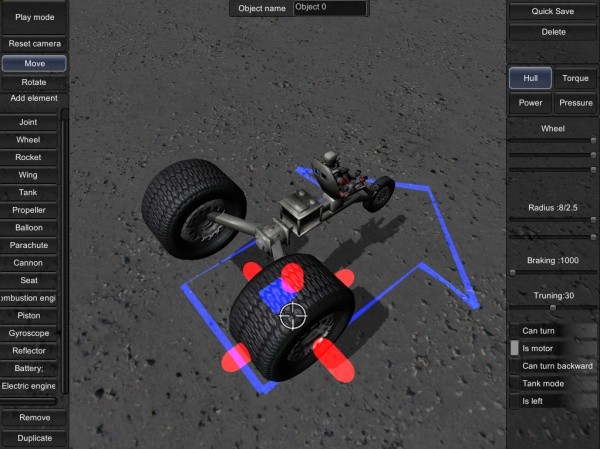Viewport: 600px width, 449px height.
Task: Switch to the Torque tab
Action: coord(575,78)
